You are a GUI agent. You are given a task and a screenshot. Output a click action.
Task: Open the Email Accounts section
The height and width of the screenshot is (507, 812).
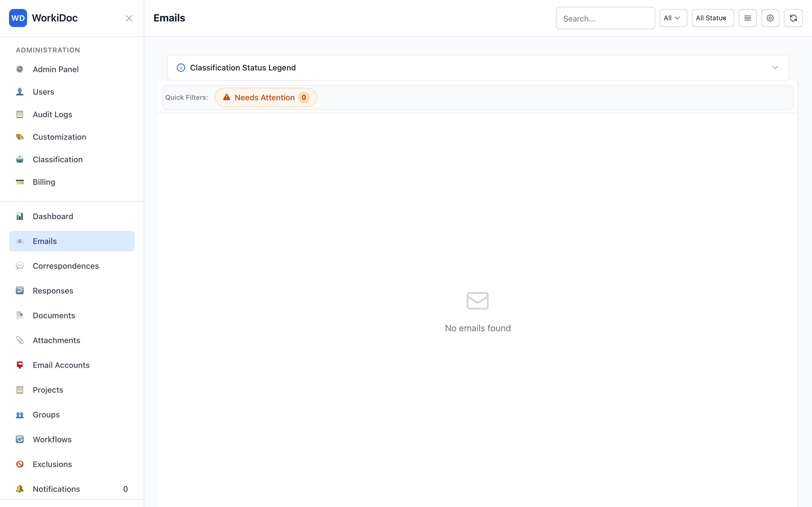(x=61, y=365)
